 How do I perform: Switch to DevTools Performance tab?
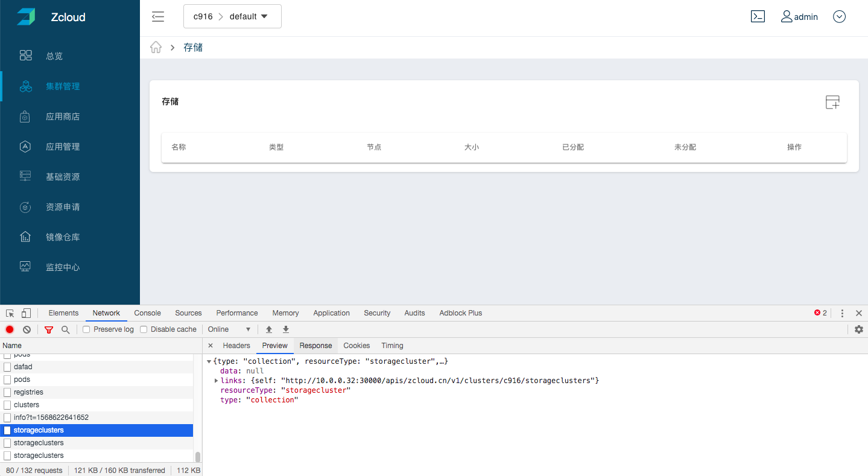pos(237,313)
